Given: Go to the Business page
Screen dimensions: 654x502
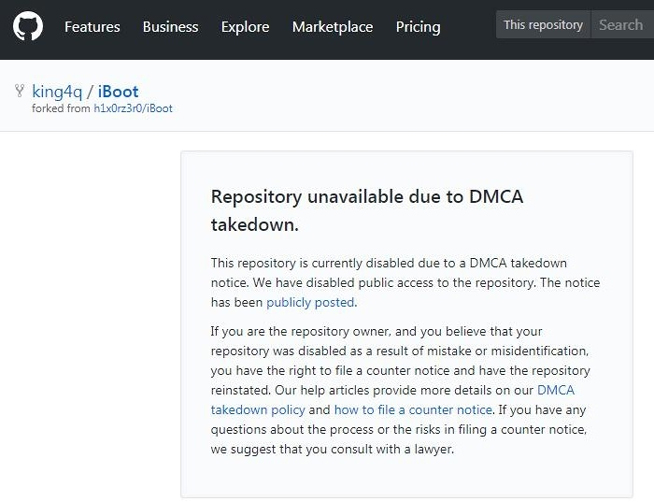Looking at the screenshot, I should click(170, 27).
